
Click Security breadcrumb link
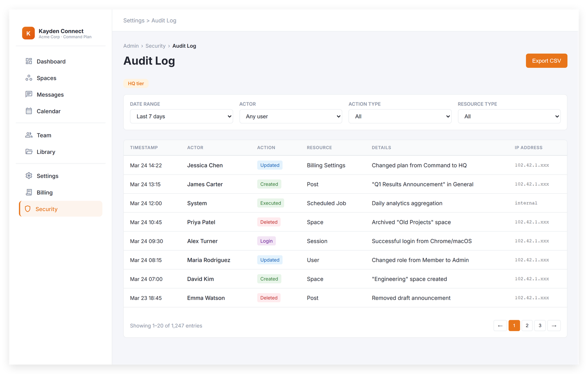(156, 46)
